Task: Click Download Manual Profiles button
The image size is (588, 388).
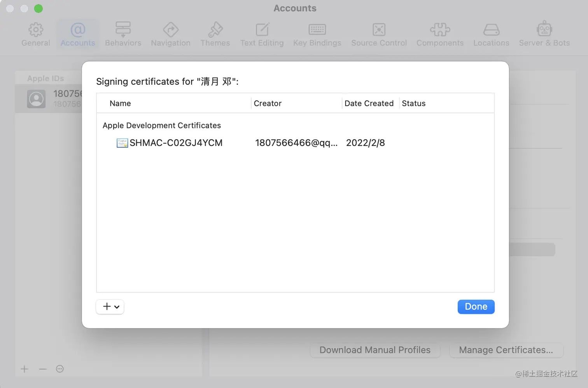Action: (375, 350)
